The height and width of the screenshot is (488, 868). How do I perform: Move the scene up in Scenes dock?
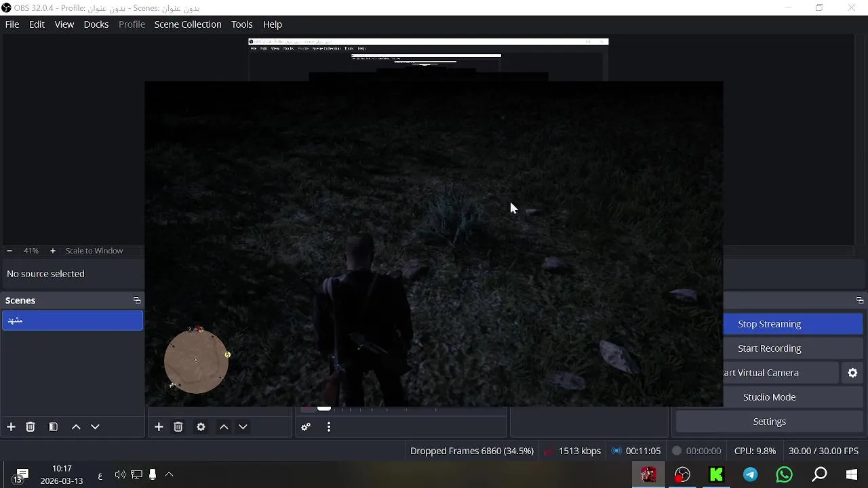[x=76, y=427]
